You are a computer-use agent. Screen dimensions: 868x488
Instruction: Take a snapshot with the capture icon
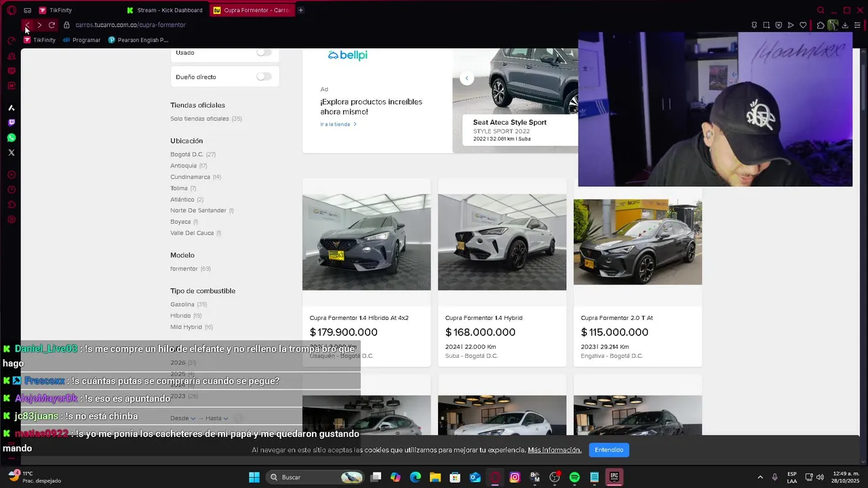pos(766,25)
